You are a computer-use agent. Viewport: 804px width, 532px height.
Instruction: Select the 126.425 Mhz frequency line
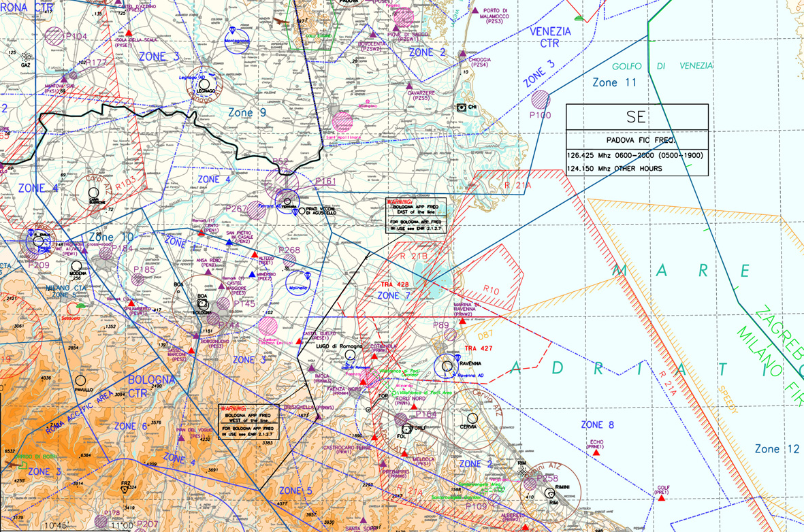(634, 155)
